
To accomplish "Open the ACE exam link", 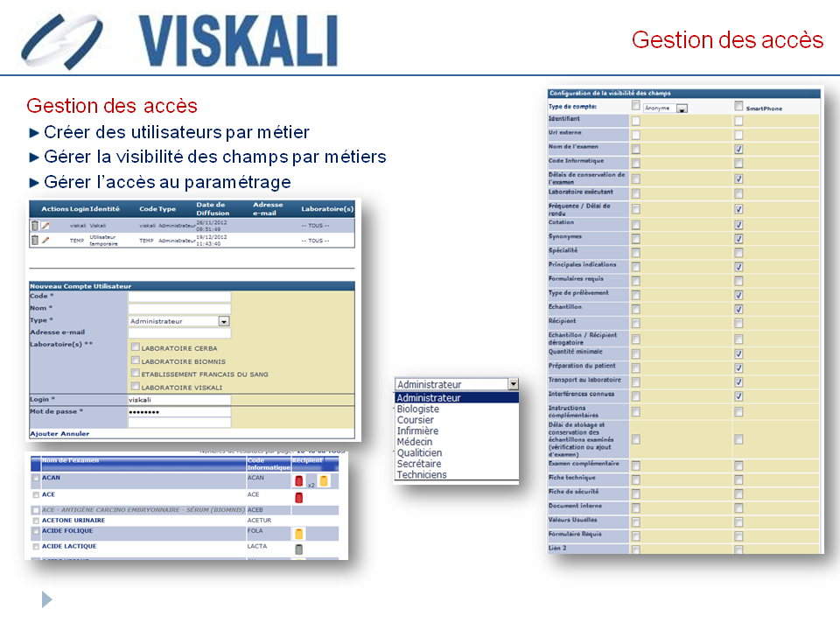I will (48, 494).
